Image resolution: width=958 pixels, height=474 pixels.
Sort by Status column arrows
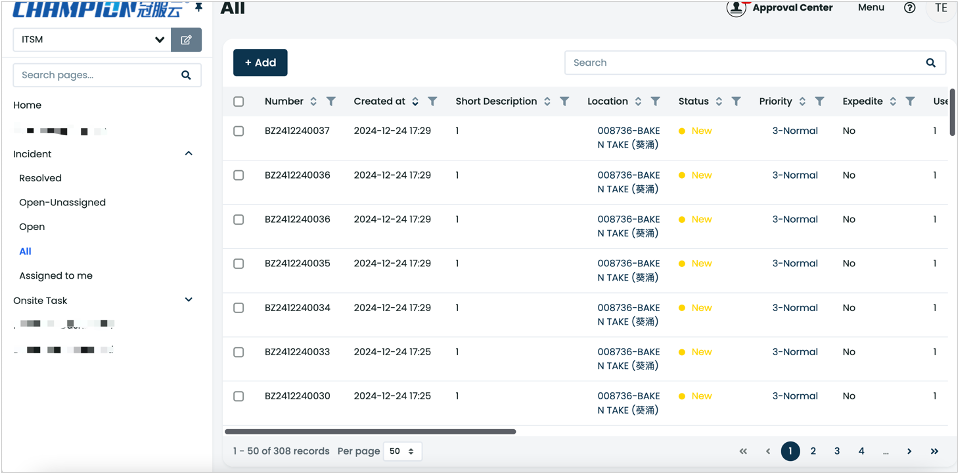(x=719, y=101)
